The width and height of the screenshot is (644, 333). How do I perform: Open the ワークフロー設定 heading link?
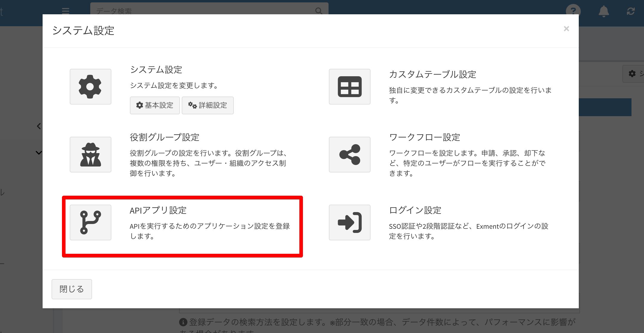pyautogui.click(x=424, y=137)
